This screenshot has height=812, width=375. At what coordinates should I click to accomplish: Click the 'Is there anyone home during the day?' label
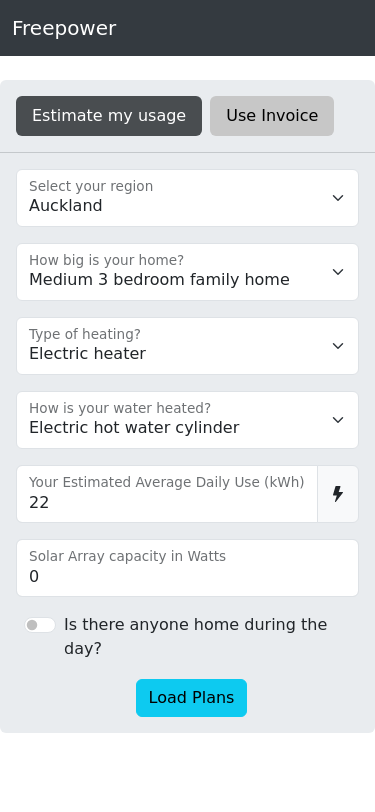(196, 636)
